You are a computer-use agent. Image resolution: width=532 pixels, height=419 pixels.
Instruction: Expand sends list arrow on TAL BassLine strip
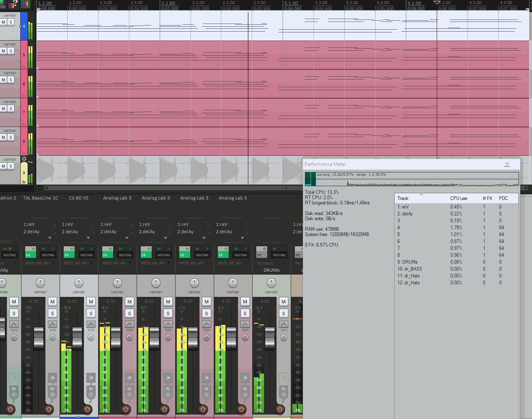click(50, 238)
